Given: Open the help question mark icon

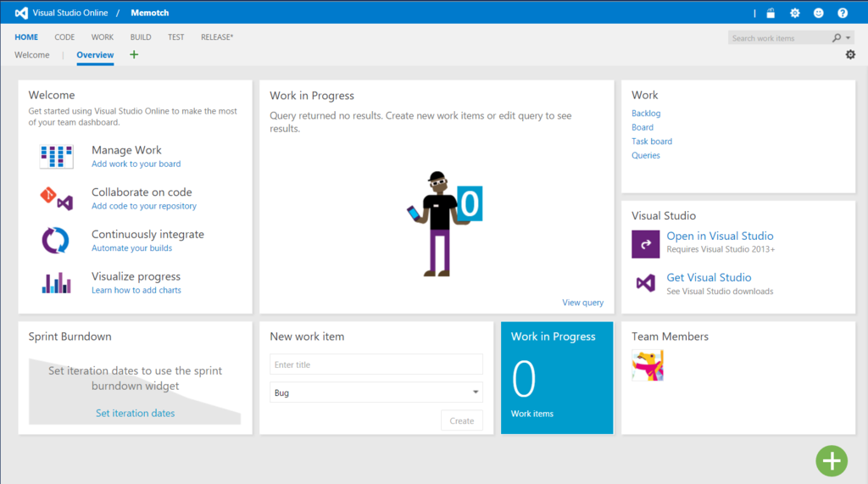Looking at the screenshot, I should point(843,13).
